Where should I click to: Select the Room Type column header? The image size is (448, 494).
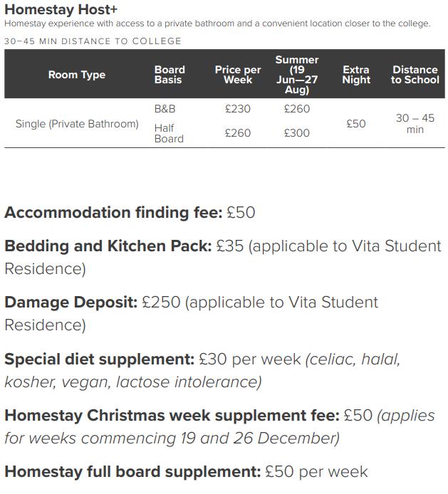[x=77, y=75]
